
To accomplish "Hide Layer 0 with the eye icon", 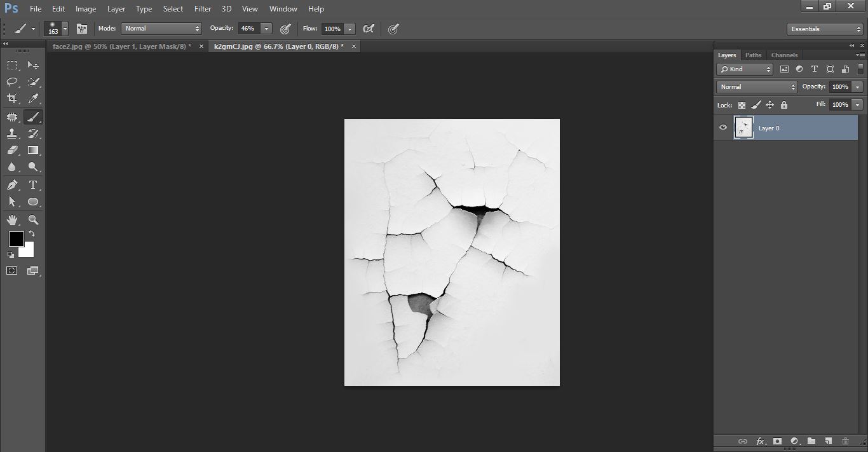I will tap(722, 128).
